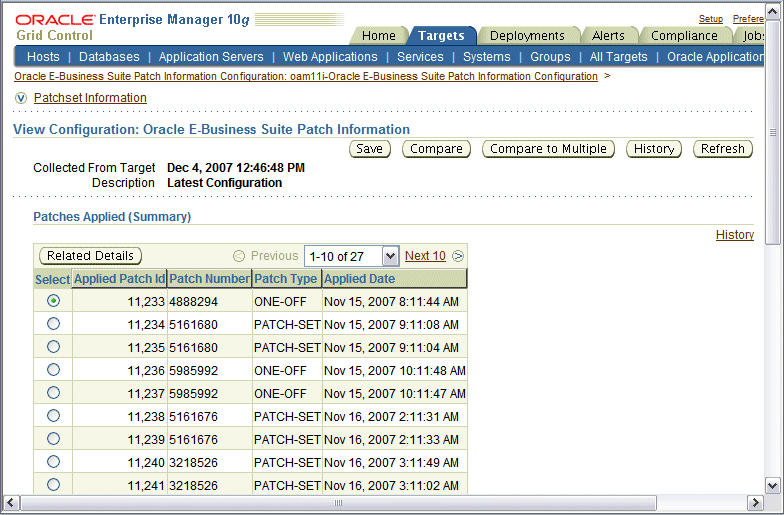Follow the Next 10 link

tap(425, 256)
